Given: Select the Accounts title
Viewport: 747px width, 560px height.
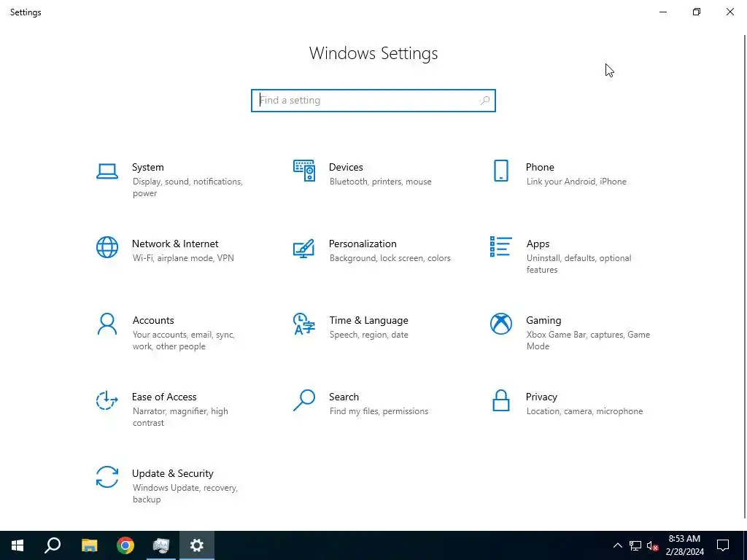Looking at the screenshot, I should [153, 321].
